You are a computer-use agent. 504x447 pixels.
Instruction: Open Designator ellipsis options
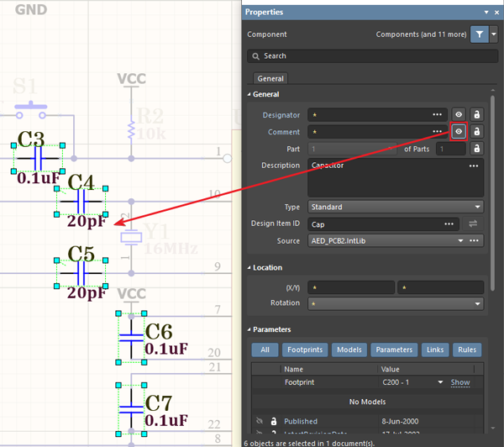[x=437, y=114]
